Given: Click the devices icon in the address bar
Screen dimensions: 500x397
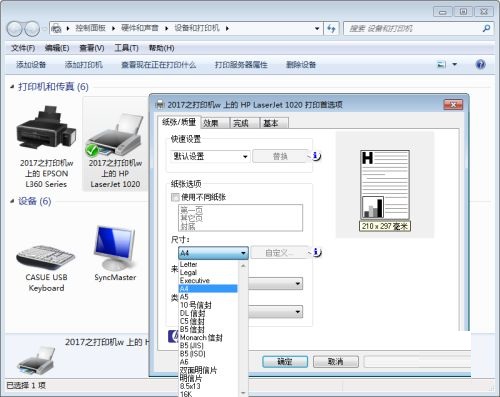Looking at the screenshot, I should (x=56, y=28).
